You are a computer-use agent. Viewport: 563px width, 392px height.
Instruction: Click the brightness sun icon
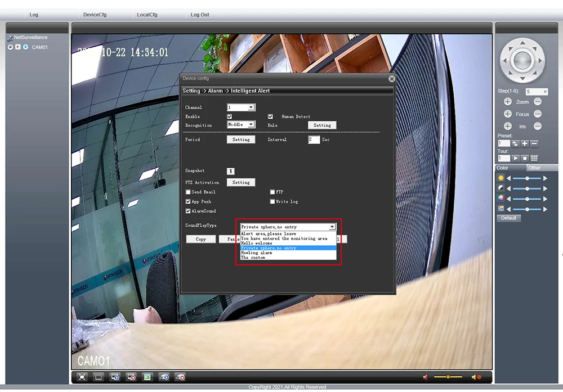[x=501, y=178]
